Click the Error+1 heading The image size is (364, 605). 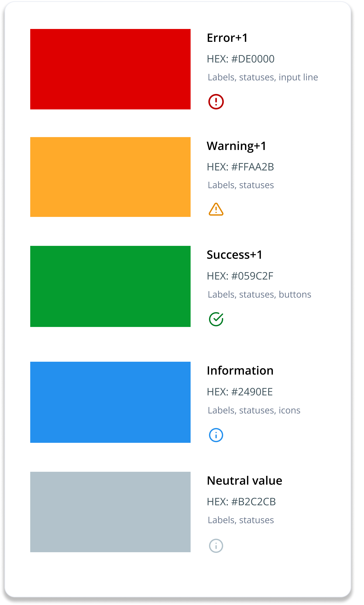coord(227,38)
